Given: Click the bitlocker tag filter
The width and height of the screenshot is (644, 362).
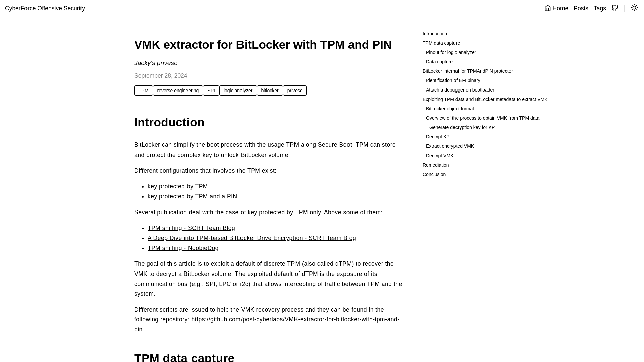Looking at the screenshot, I should [270, 90].
